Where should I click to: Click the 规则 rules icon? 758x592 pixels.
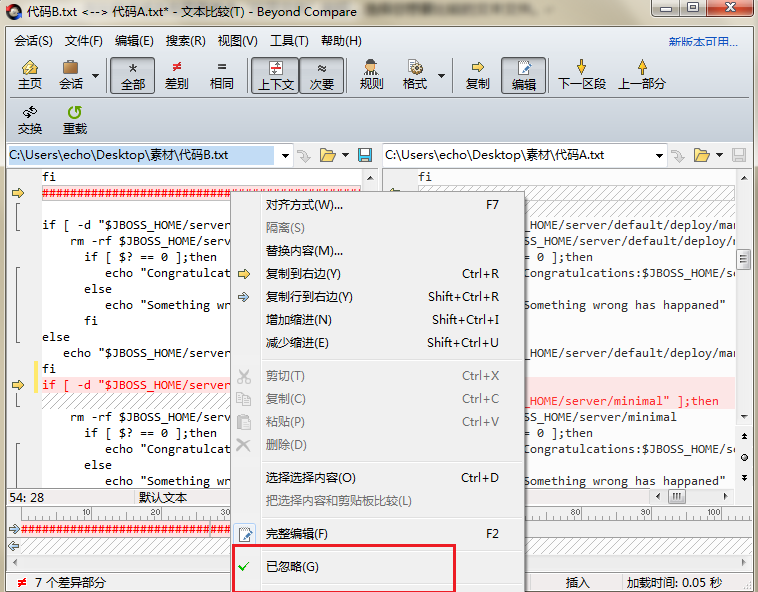point(371,75)
